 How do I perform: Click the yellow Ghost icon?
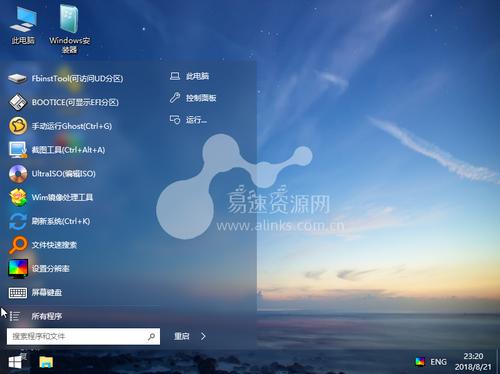click(18, 126)
